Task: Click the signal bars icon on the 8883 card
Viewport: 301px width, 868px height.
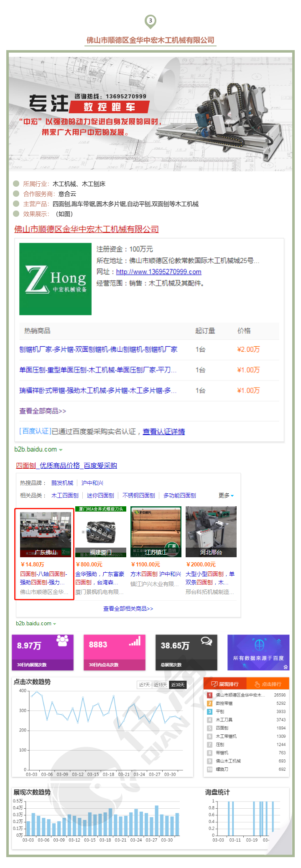Action: 135,641
